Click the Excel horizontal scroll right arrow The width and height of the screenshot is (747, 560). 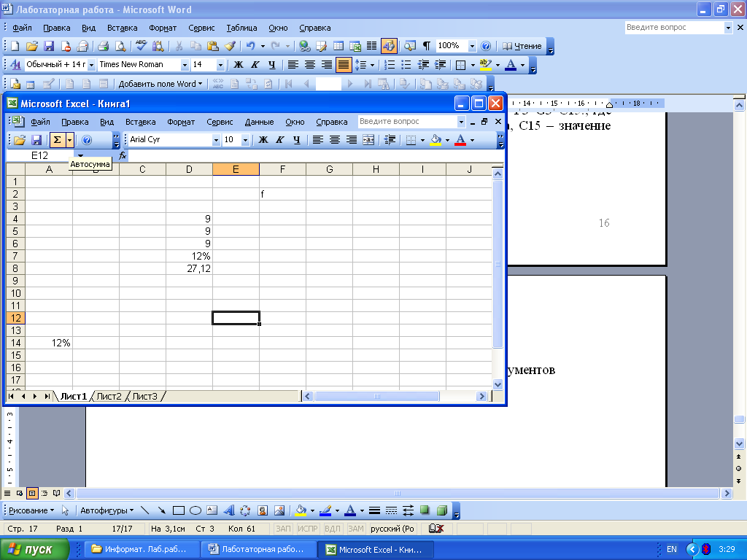(x=481, y=396)
